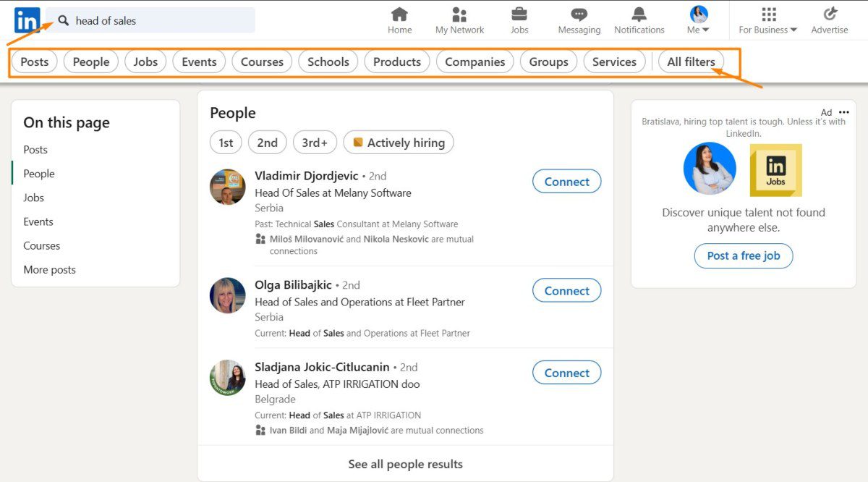Viewport: 868px width, 482px height.
Task: Open Olga Bilibajkic name link
Action: [x=293, y=285]
